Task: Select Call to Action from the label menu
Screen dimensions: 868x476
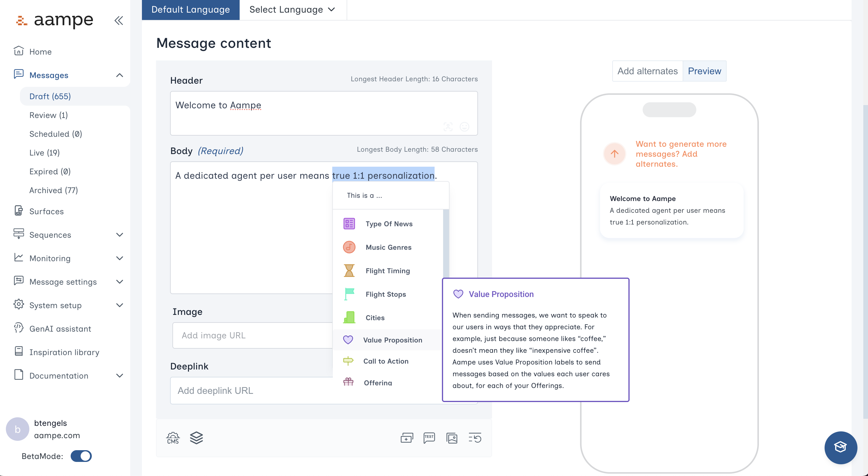Action: coord(386,361)
